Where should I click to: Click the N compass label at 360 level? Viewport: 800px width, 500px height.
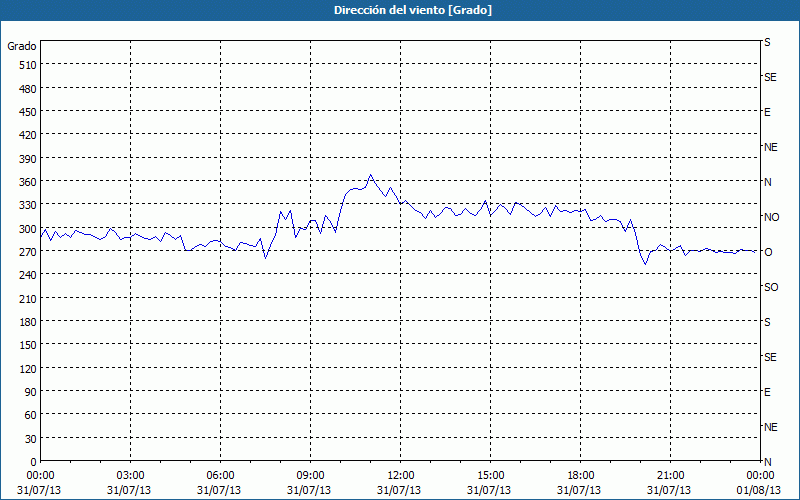click(x=767, y=182)
